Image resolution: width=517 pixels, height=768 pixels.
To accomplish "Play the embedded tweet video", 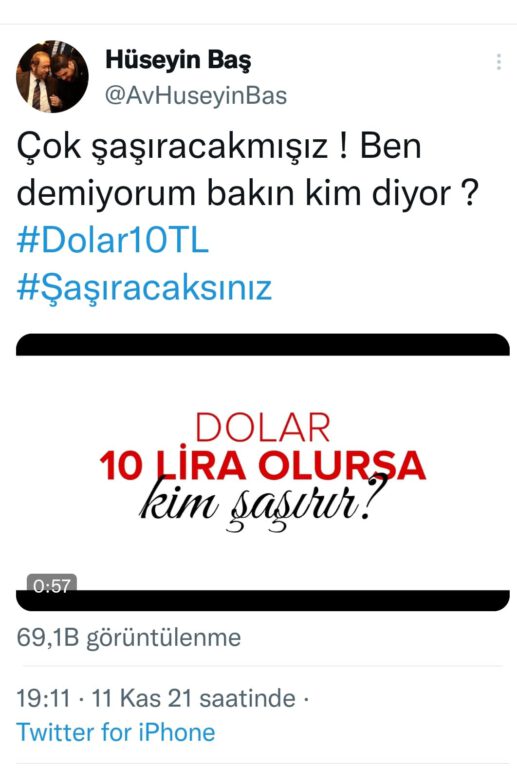I will pyautogui.click(x=263, y=472).
